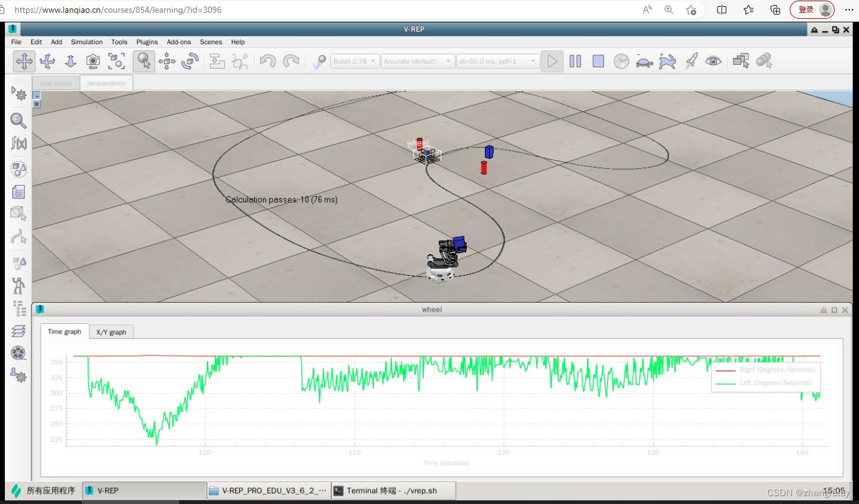The image size is (859, 504).
Task: Switch to the lanqiaodemo scene tab
Action: pyautogui.click(x=106, y=83)
